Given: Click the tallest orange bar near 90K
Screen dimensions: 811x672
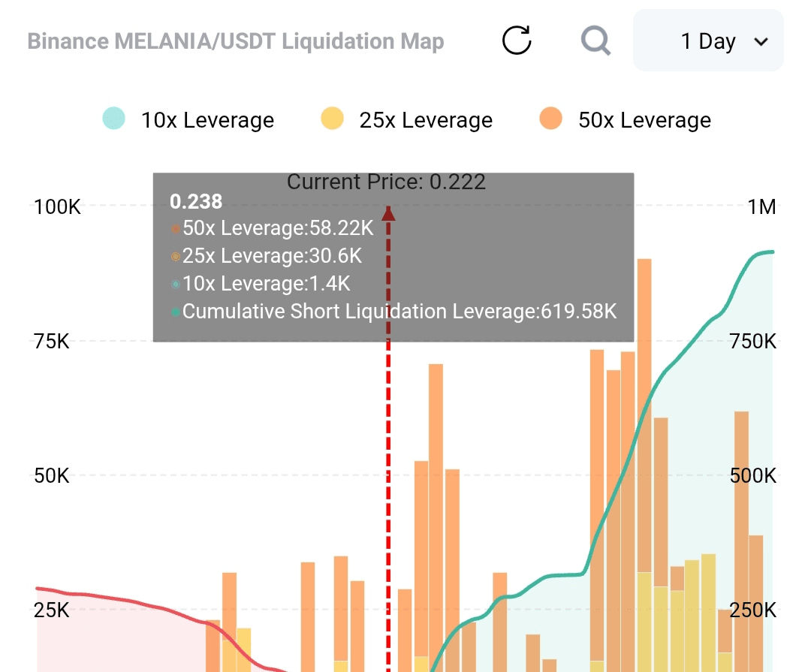Looking at the screenshot, I should tap(644, 375).
